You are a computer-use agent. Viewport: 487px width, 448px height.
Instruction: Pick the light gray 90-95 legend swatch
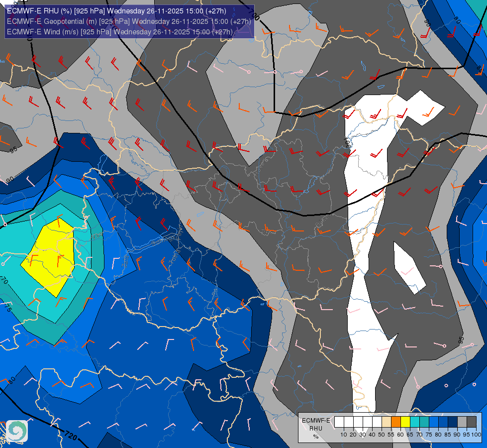(462, 422)
